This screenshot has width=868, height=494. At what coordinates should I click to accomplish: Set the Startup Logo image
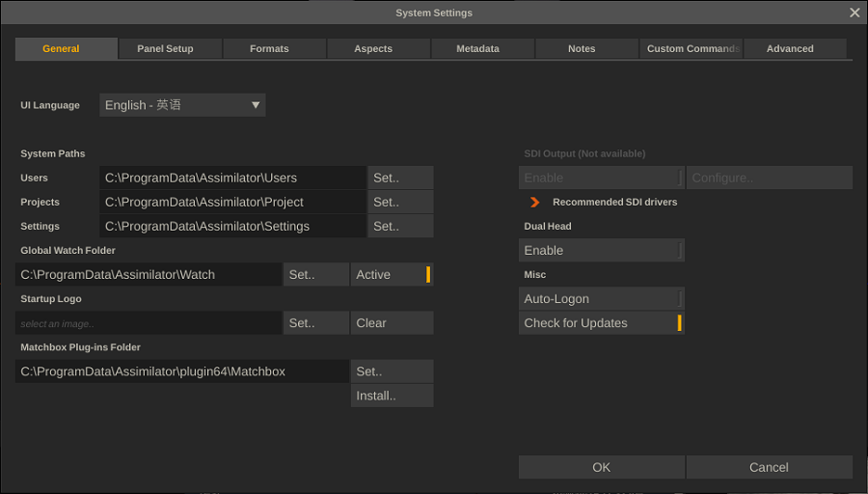pos(316,323)
